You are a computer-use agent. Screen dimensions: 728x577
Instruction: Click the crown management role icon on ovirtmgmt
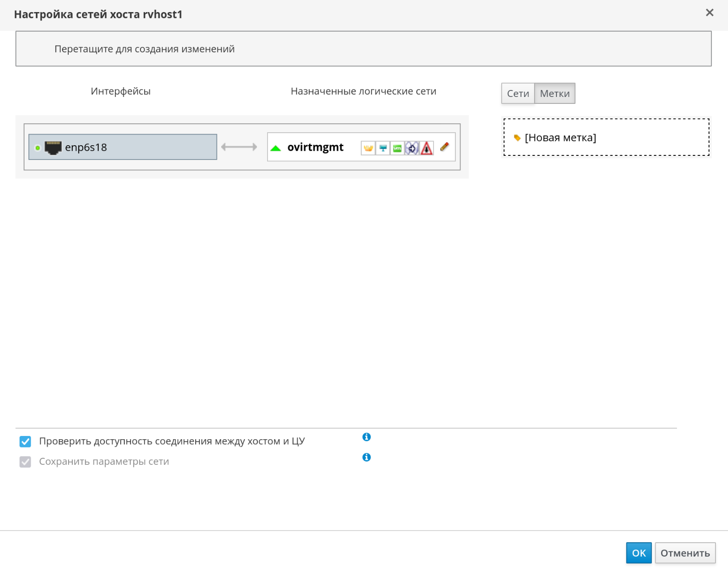(368, 148)
